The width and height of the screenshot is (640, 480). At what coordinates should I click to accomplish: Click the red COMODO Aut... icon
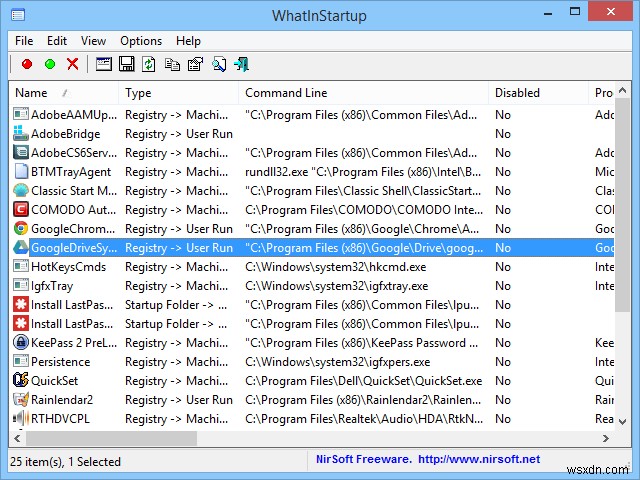click(x=20, y=209)
